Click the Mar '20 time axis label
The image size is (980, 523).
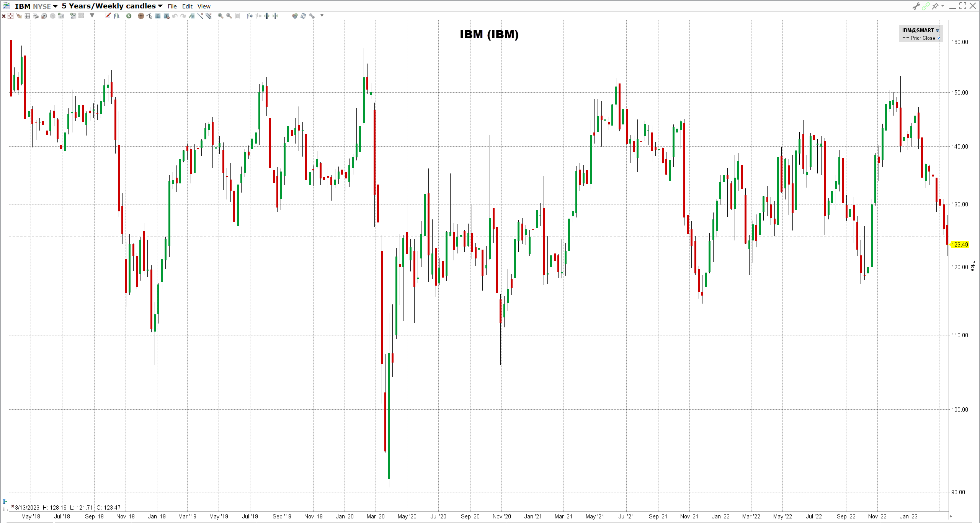coord(376,516)
